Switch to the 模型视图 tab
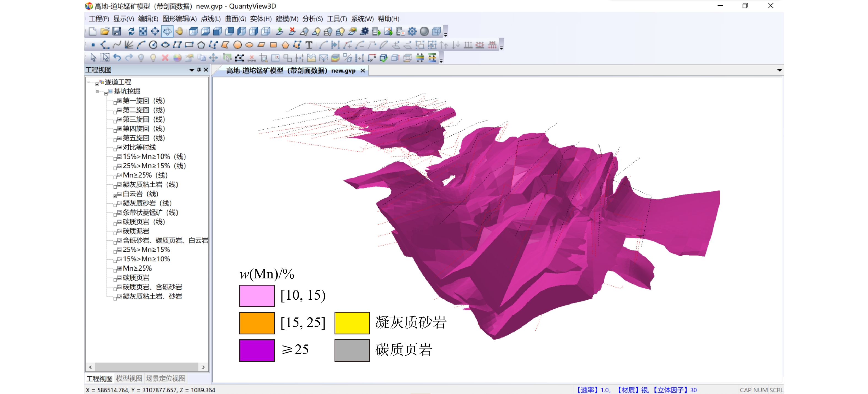The width and height of the screenshot is (868, 394). coord(129,378)
